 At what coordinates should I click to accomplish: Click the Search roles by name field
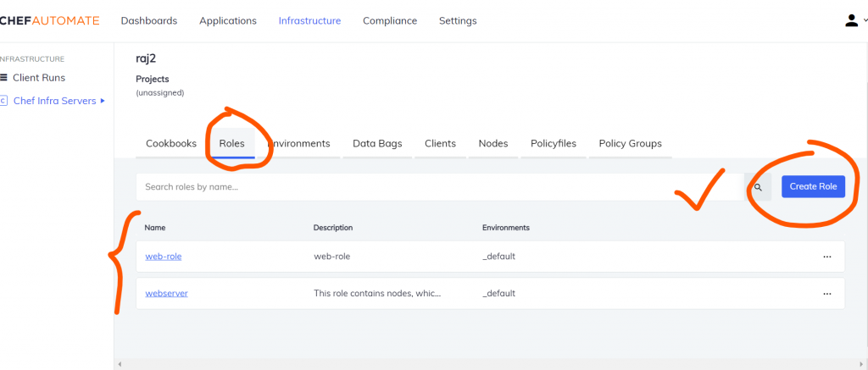[440, 187]
